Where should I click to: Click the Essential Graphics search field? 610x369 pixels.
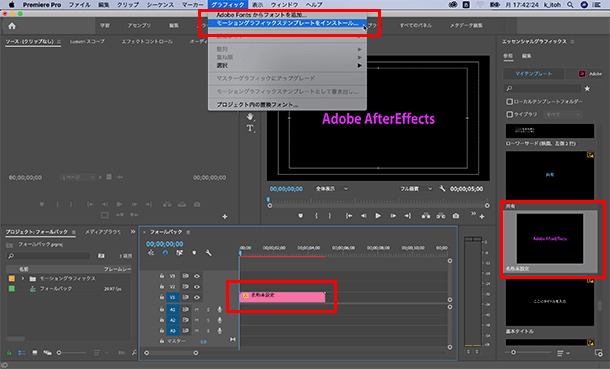[x=542, y=89]
